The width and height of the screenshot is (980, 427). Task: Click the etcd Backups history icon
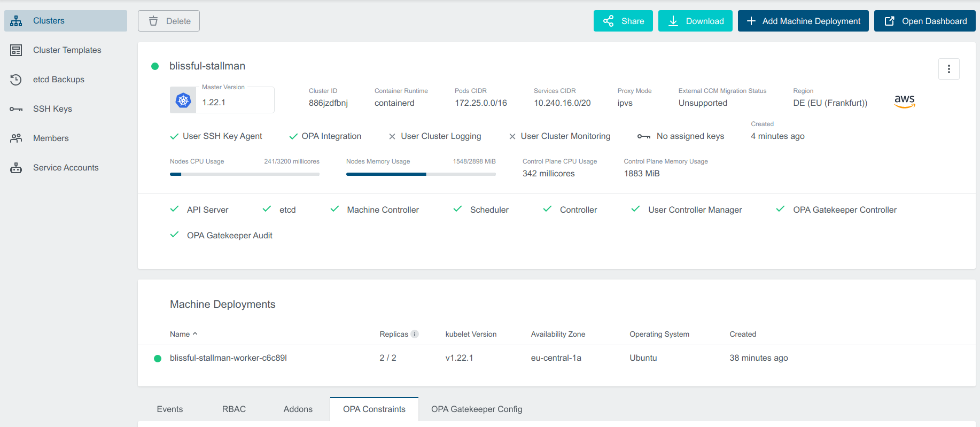[16, 80]
